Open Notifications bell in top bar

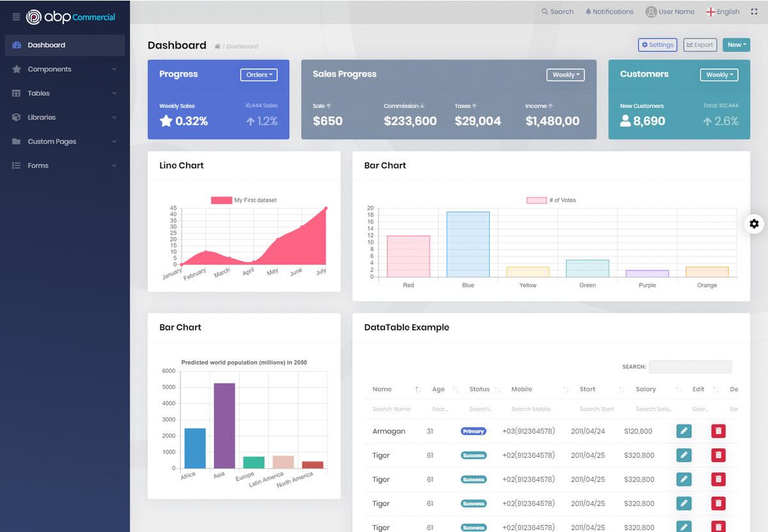tap(609, 12)
